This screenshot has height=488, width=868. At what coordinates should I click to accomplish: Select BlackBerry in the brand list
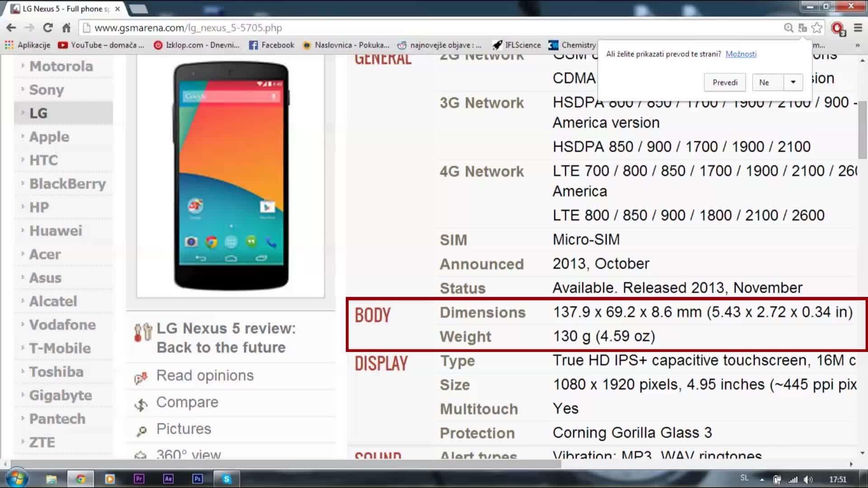tap(67, 184)
